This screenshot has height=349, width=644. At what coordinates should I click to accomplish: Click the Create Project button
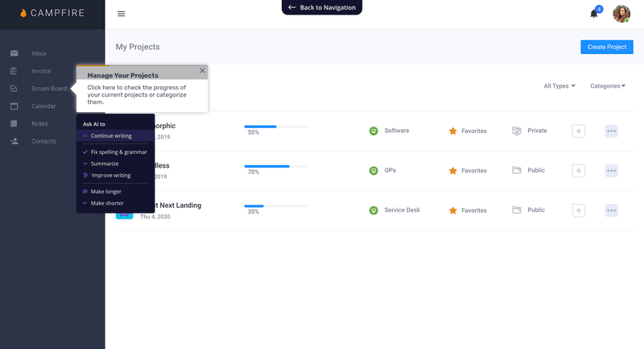click(x=606, y=47)
